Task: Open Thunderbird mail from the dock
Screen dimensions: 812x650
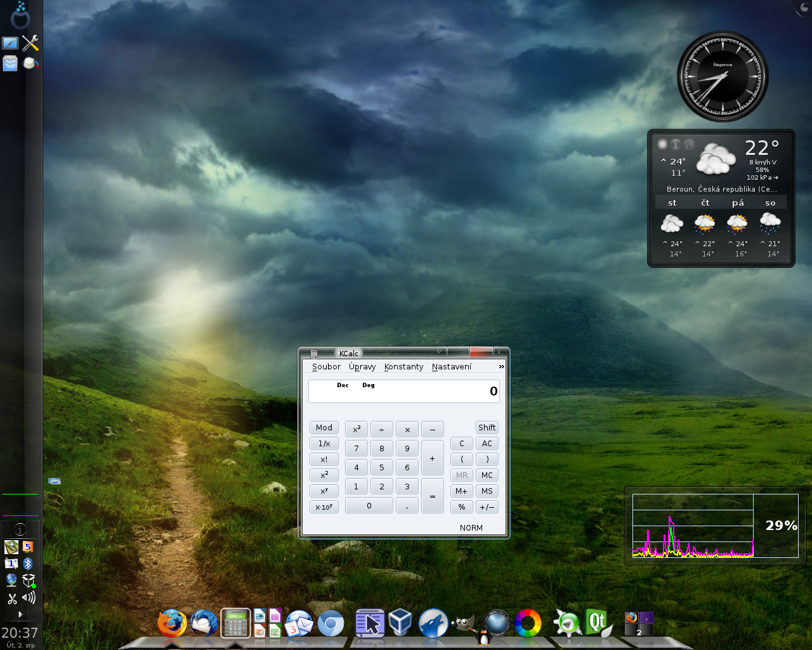Action: pos(204,623)
